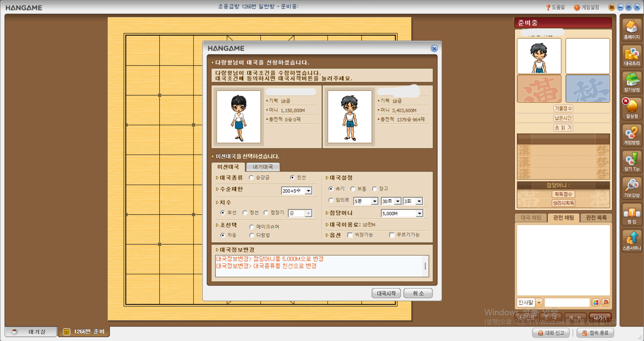
Task: Click the right opponent avatar in the dialog
Action: point(350,117)
